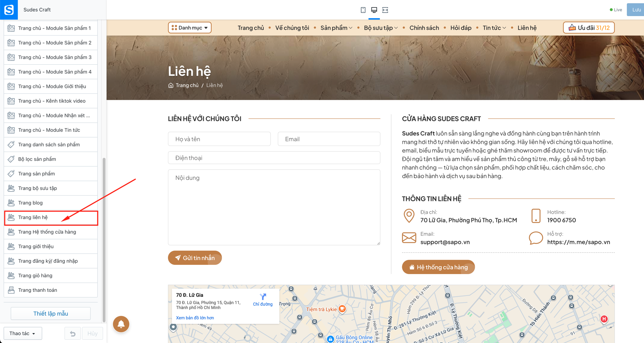Click icon beside Trang chủ - Kênh tiktok video
The image size is (644, 343).
[11, 101]
